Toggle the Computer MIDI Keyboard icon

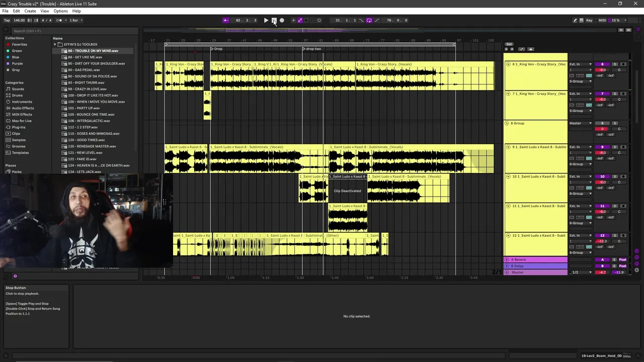tap(582, 20)
